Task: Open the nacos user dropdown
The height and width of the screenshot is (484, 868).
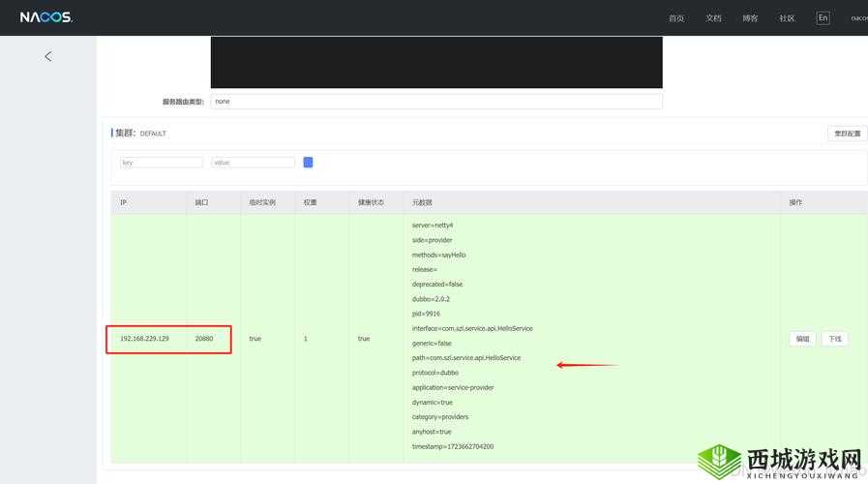Action: pyautogui.click(x=858, y=18)
